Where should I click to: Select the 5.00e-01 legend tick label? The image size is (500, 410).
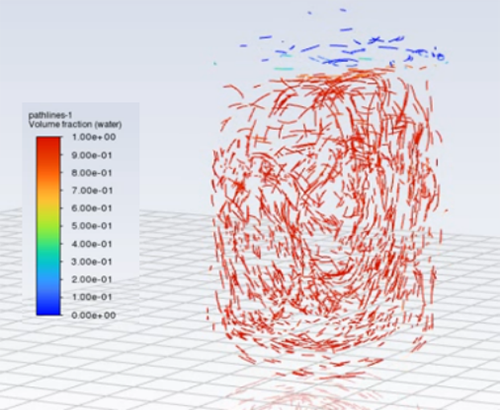click(x=92, y=226)
